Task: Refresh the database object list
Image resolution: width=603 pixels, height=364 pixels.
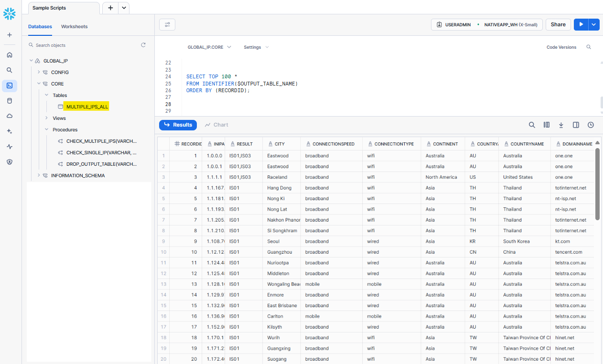Action: (x=143, y=45)
